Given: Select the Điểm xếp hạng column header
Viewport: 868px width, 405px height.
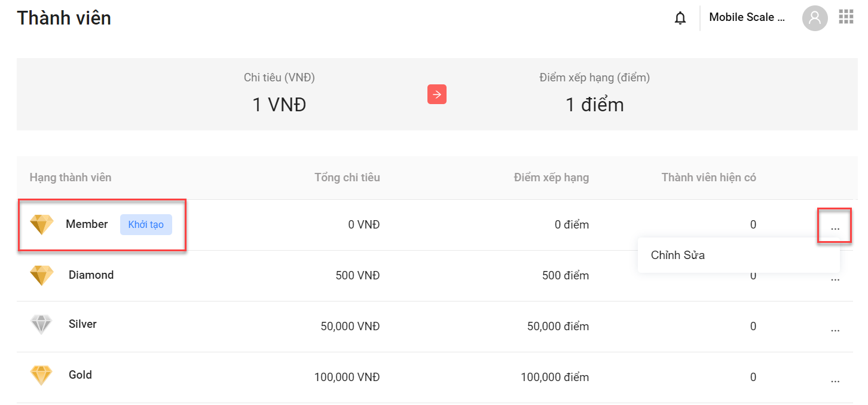Looking at the screenshot, I should [x=551, y=177].
